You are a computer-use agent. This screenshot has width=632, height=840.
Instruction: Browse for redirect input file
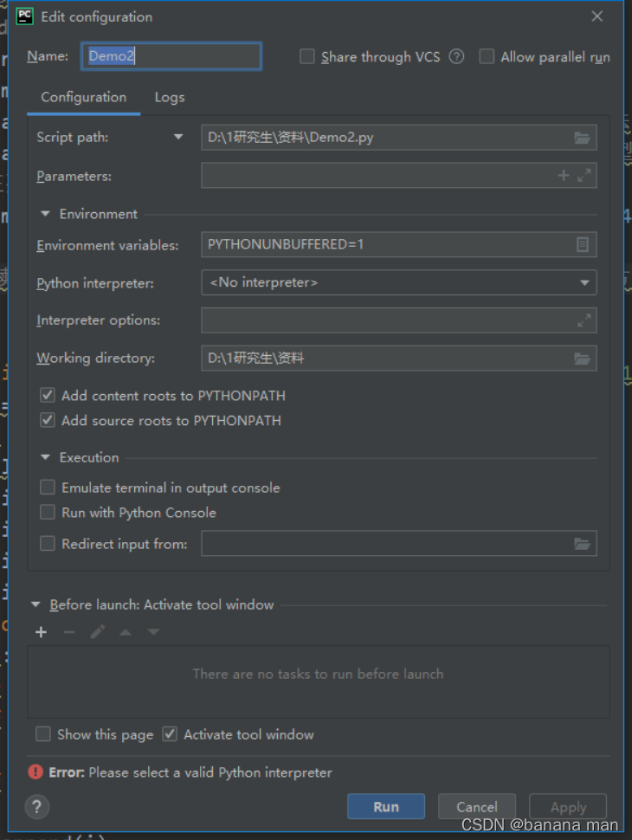(x=582, y=545)
